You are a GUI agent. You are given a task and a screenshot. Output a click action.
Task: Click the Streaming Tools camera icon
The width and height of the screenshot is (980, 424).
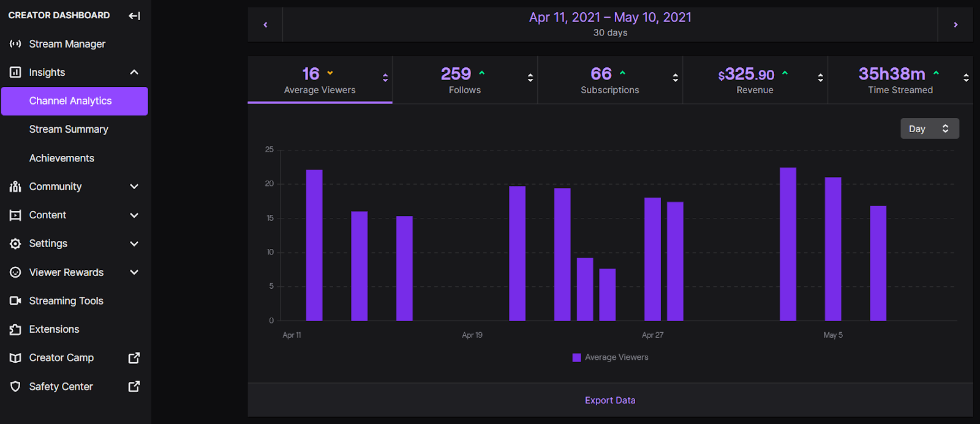coord(15,301)
